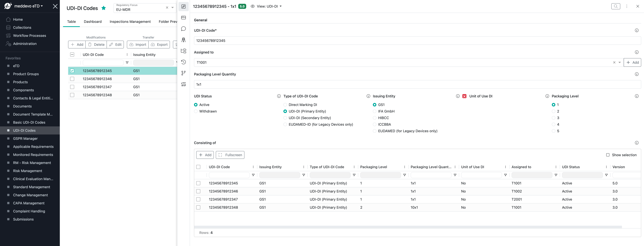Check the row for code 12345678912346
The width and height of the screenshot is (644, 246).
click(72, 79)
